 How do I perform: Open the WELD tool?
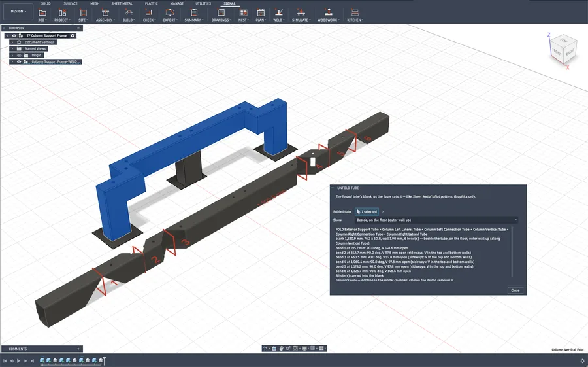click(278, 15)
